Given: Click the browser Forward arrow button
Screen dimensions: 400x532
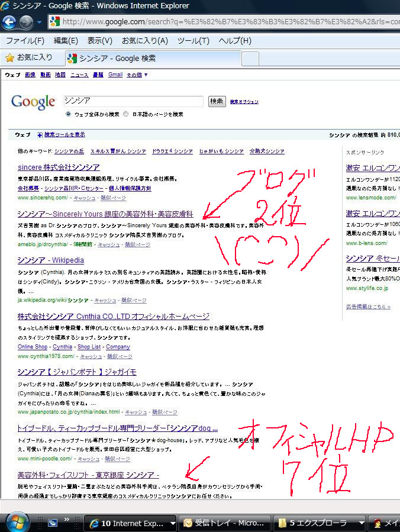Looking at the screenshot, I should click(x=26, y=22).
